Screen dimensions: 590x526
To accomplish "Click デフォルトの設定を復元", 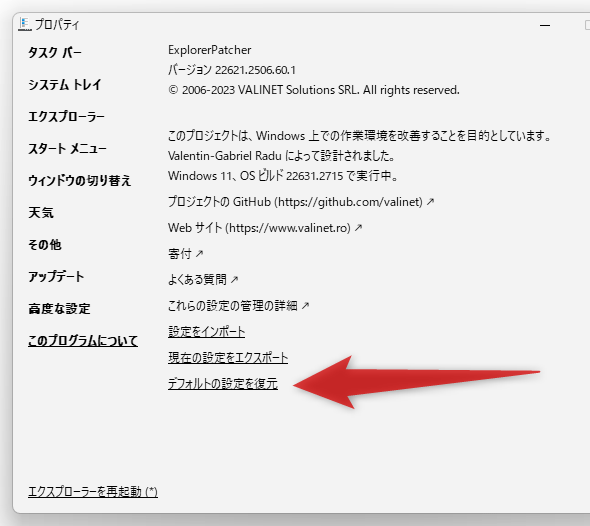I will pos(223,383).
